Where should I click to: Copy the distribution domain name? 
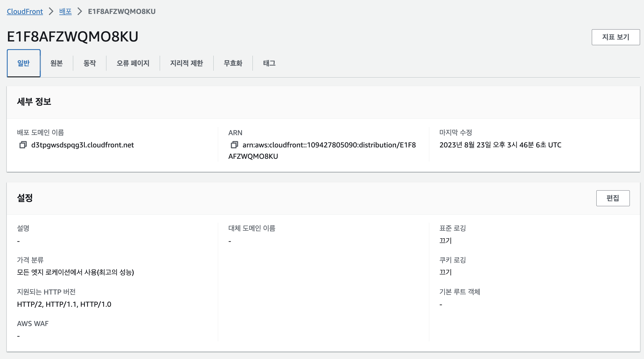click(23, 145)
